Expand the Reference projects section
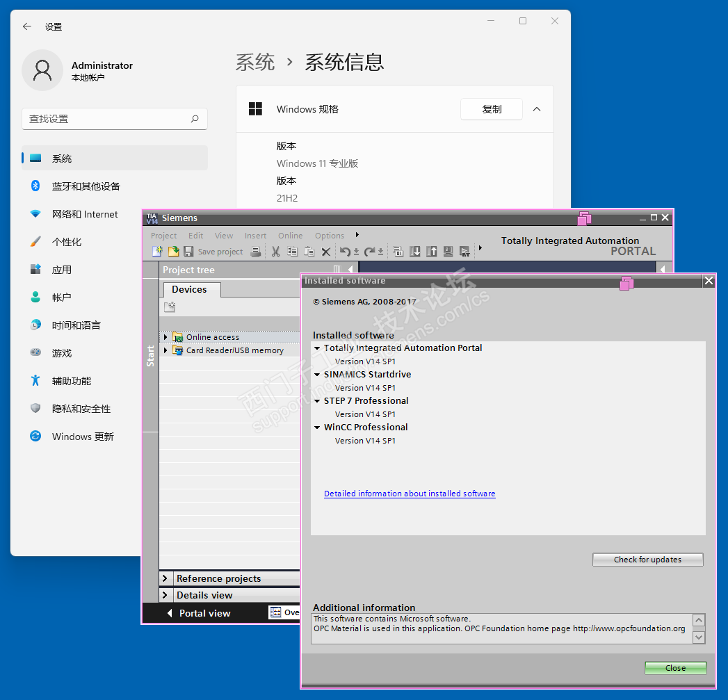 pyautogui.click(x=165, y=578)
